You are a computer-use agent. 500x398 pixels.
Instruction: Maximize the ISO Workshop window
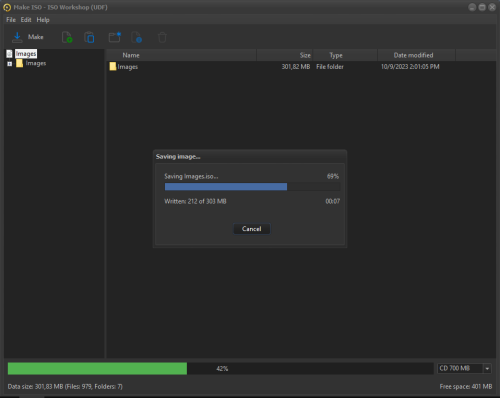(x=482, y=7)
